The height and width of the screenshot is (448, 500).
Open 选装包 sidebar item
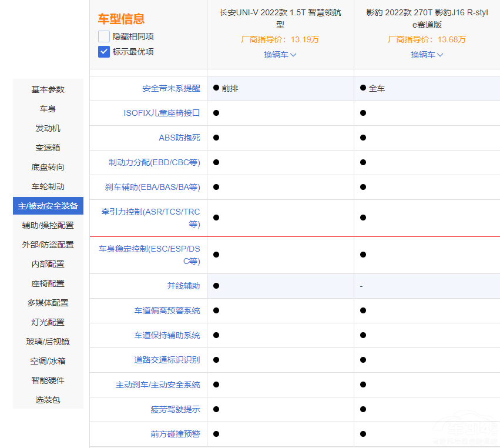pyautogui.click(x=48, y=400)
